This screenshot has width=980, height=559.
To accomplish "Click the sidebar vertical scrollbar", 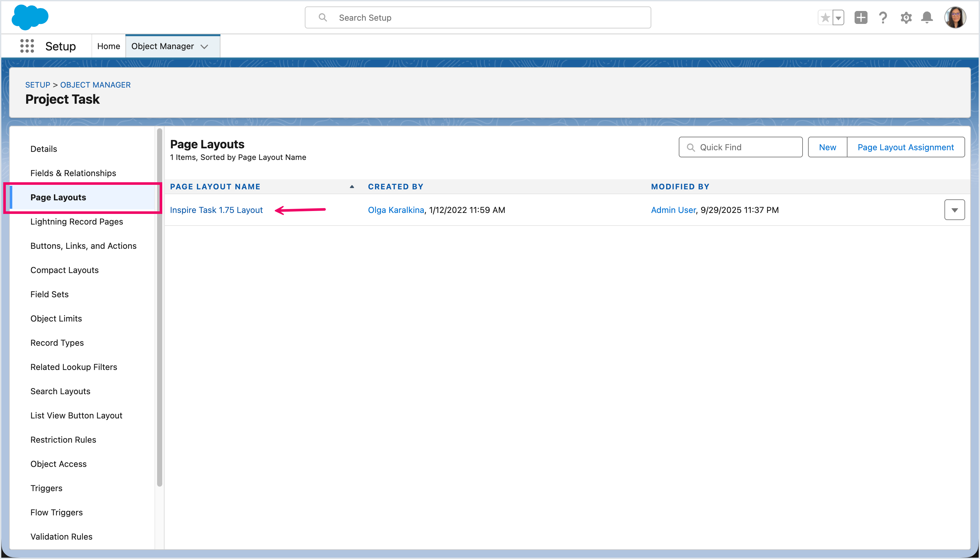I will pos(159,307).
